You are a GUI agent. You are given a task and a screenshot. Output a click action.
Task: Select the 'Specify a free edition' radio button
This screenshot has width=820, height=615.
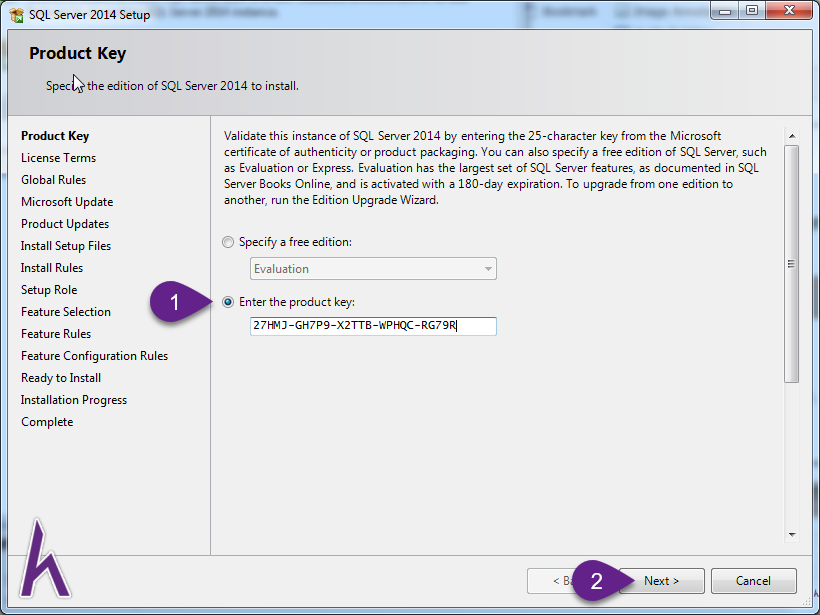point(228,242)
